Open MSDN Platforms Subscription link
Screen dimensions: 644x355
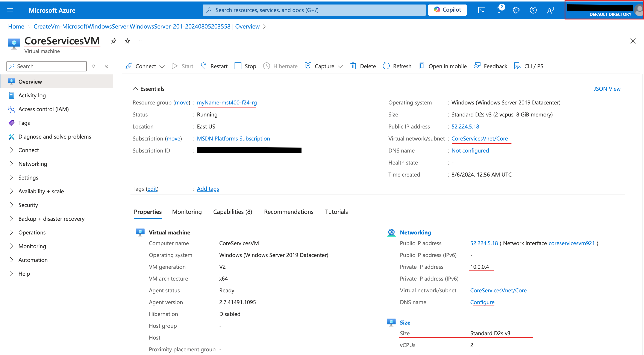pos(233,139)
